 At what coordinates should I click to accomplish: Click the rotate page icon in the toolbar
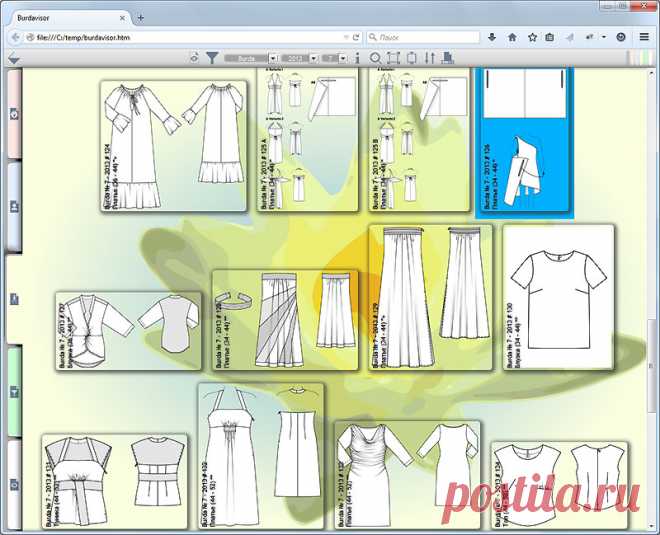pyautogui.click(x=412, y=58)
